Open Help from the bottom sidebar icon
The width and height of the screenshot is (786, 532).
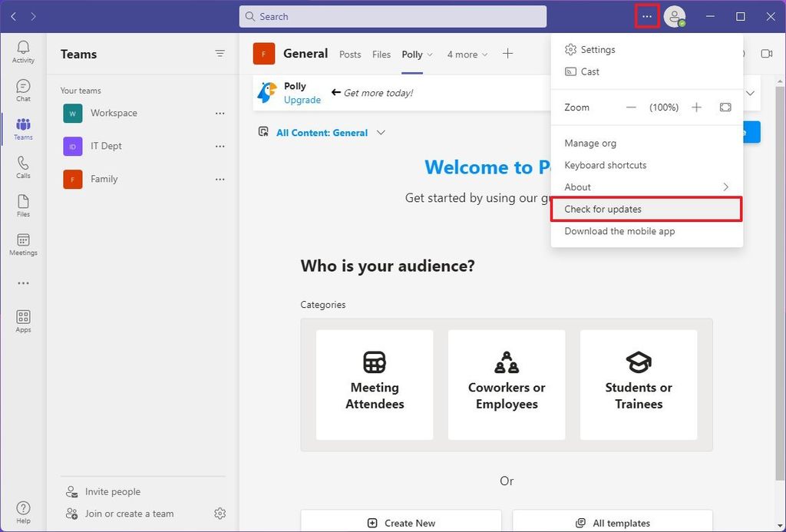(23, 509)
